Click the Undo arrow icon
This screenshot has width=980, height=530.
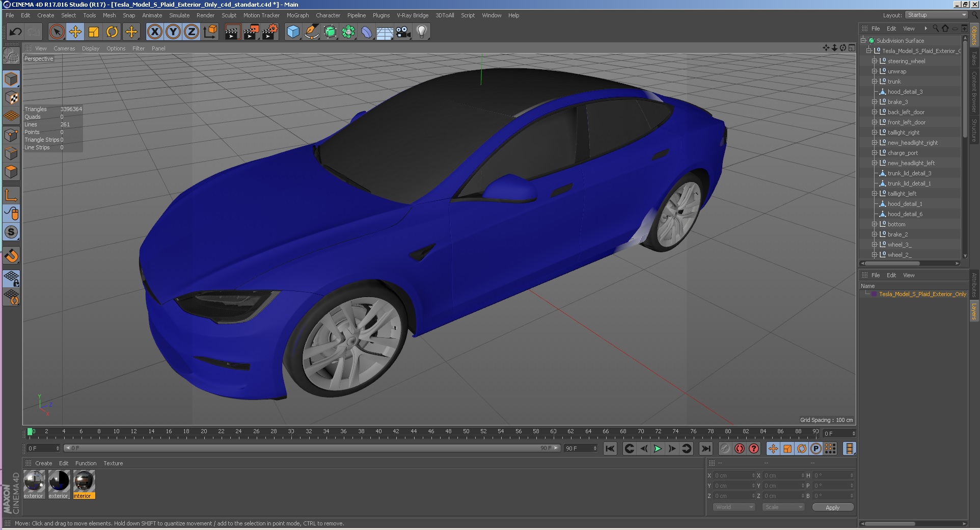tap(16, 32)
